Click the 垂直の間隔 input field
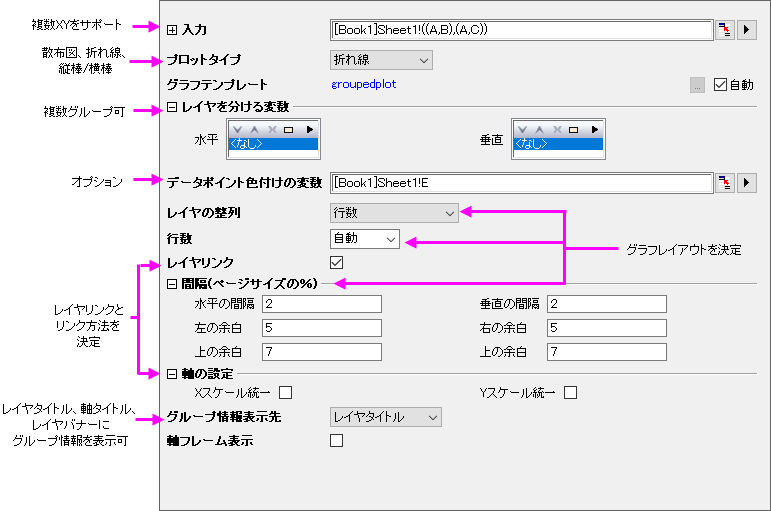Image resolution: width=771 pixels, height=511 pixels. tap(607, 304)
